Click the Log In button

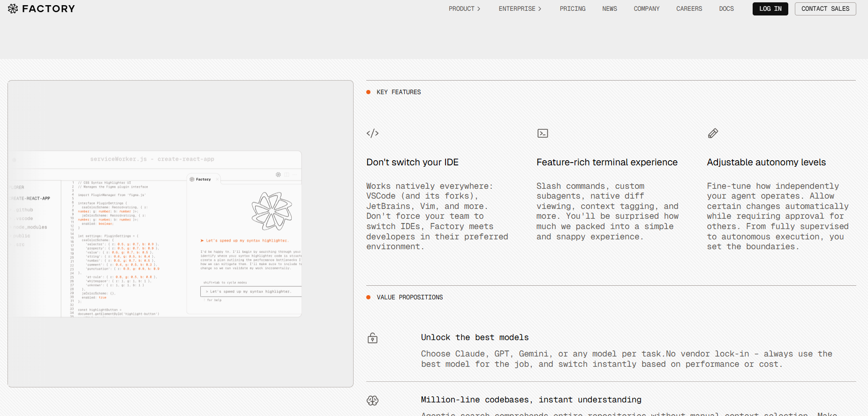[770, 8]
